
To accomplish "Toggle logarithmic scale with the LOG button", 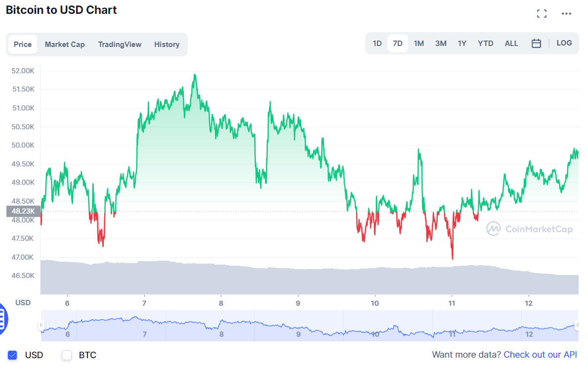I will tap(564, 43).
